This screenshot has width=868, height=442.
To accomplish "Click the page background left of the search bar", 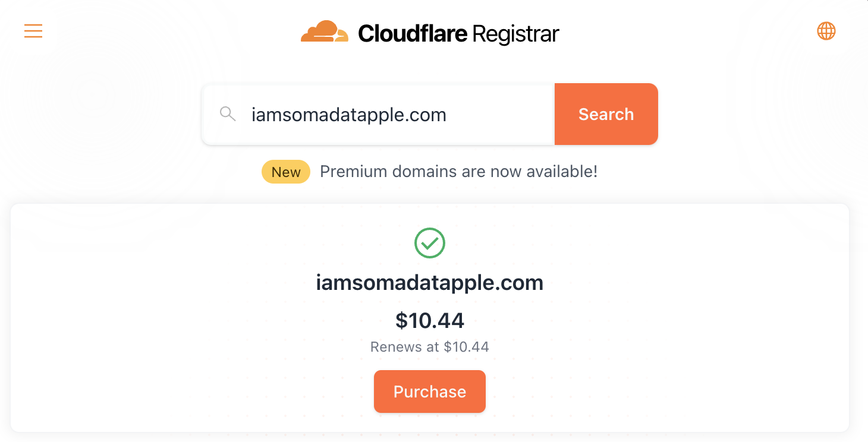I will (101, 114).
